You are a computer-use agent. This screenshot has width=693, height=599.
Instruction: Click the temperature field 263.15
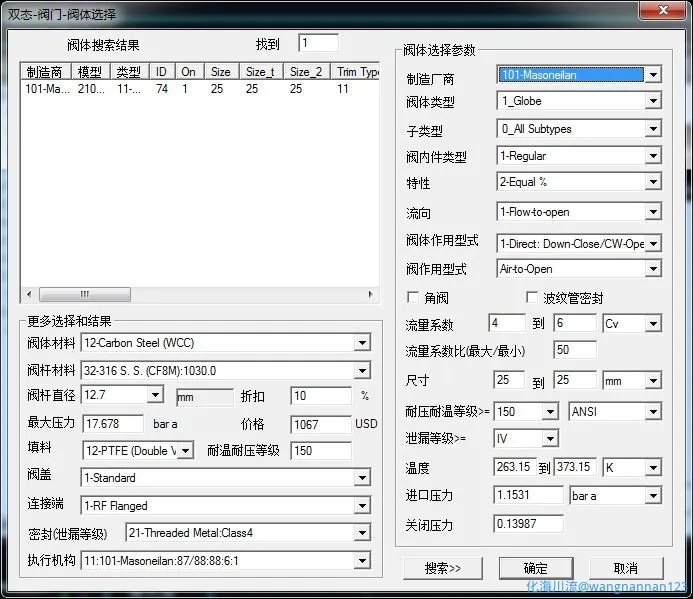(514, 467)
